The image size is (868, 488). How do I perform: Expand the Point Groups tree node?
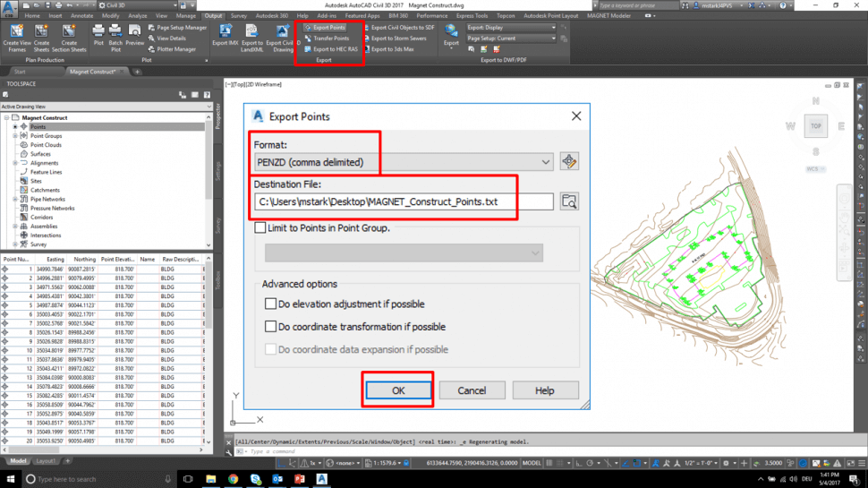pos(15,136)
